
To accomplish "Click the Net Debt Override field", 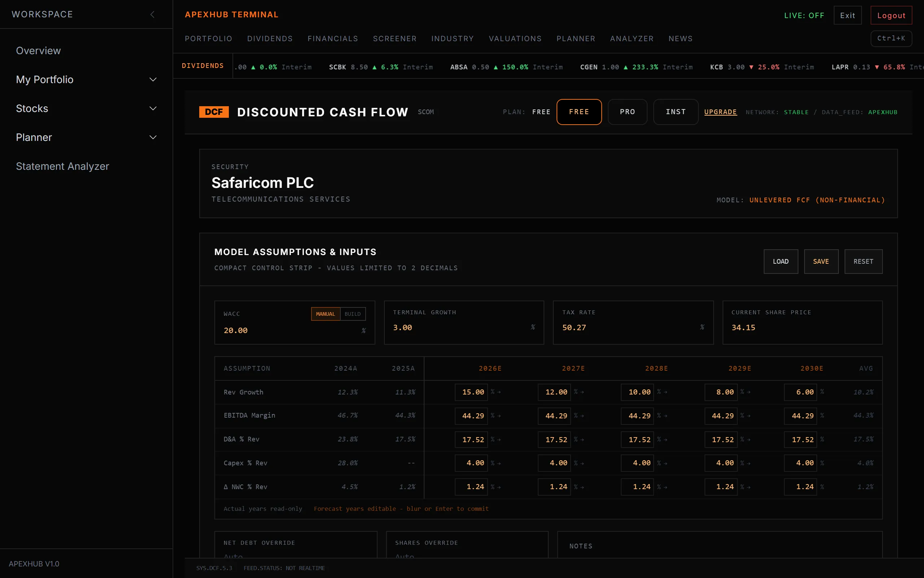I will pyautogui.click(x=296, y=556).
